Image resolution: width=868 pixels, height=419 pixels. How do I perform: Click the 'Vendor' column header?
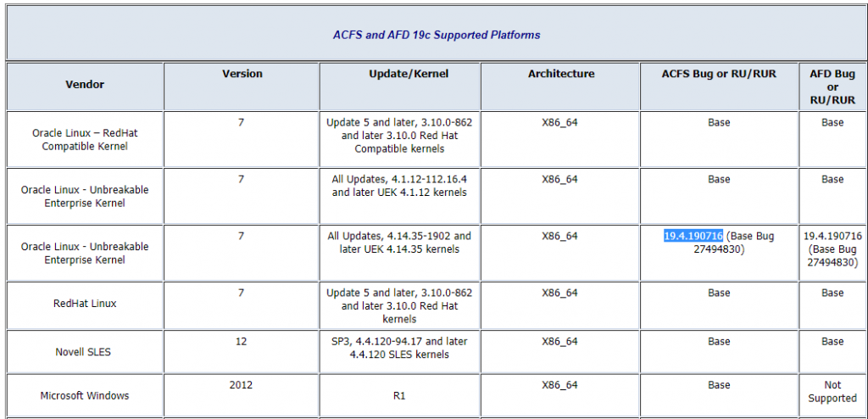point(85,84)
